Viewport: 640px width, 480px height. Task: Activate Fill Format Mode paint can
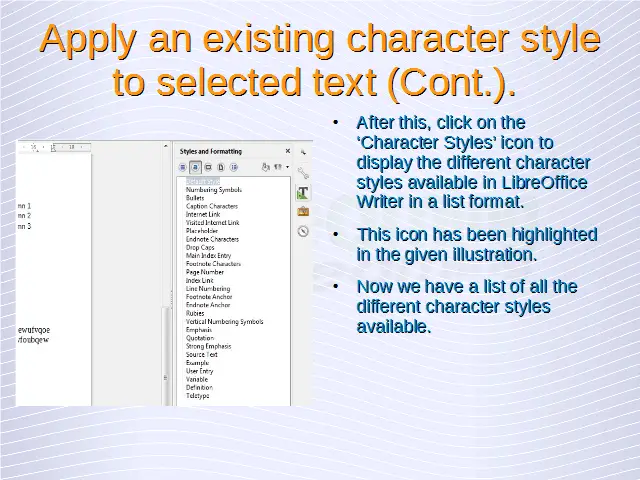click(x=266, y=167)
